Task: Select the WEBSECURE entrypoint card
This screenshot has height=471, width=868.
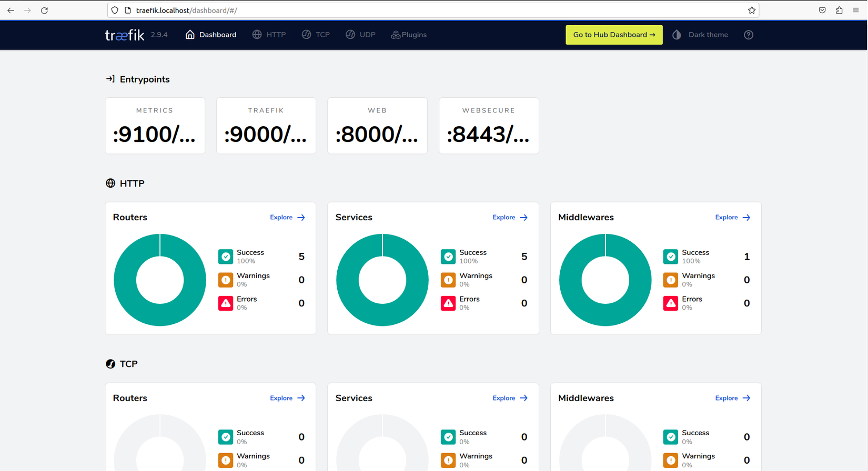Action: [x=489, y=126]
